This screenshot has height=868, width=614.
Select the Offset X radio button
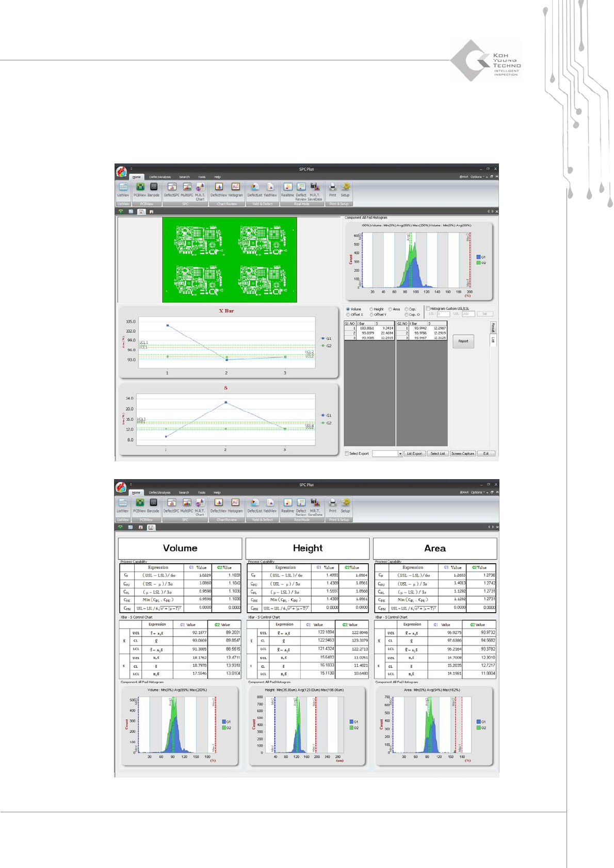pos(348,315)
